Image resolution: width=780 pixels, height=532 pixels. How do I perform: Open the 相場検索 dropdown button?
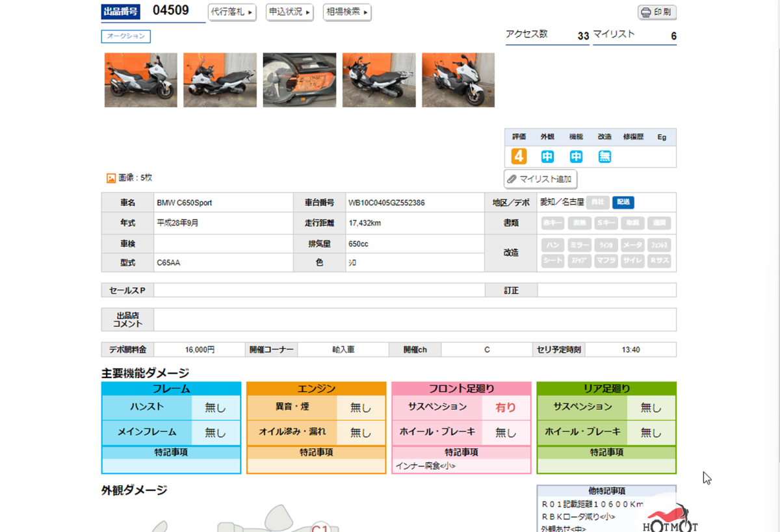[x=347, y=12]
